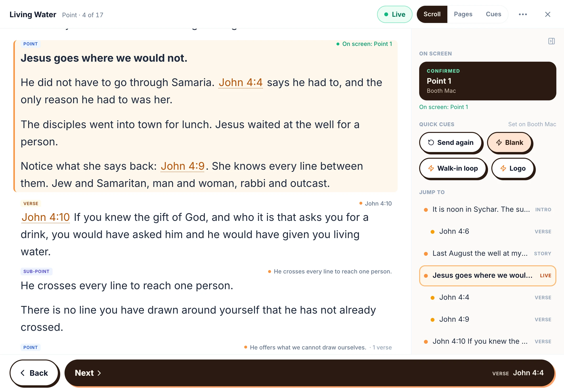Open the three-dot more options menu
The width and height of the screenshot is (564, 392).
pos(523,14)
